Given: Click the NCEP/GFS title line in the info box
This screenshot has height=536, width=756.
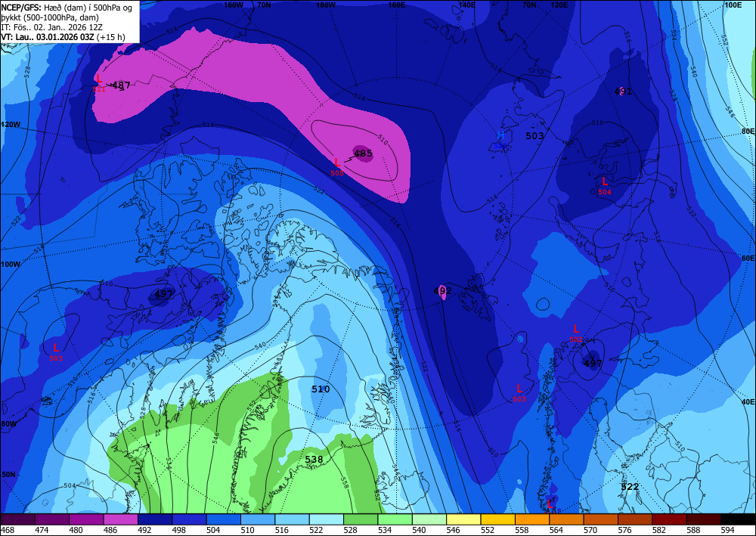Looking at the screenshot, I should coord(66,8).
